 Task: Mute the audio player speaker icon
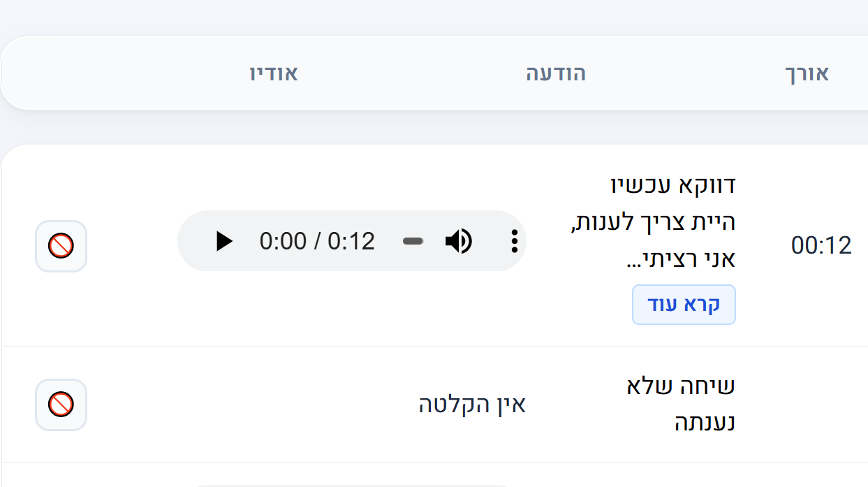click(458, 241)
